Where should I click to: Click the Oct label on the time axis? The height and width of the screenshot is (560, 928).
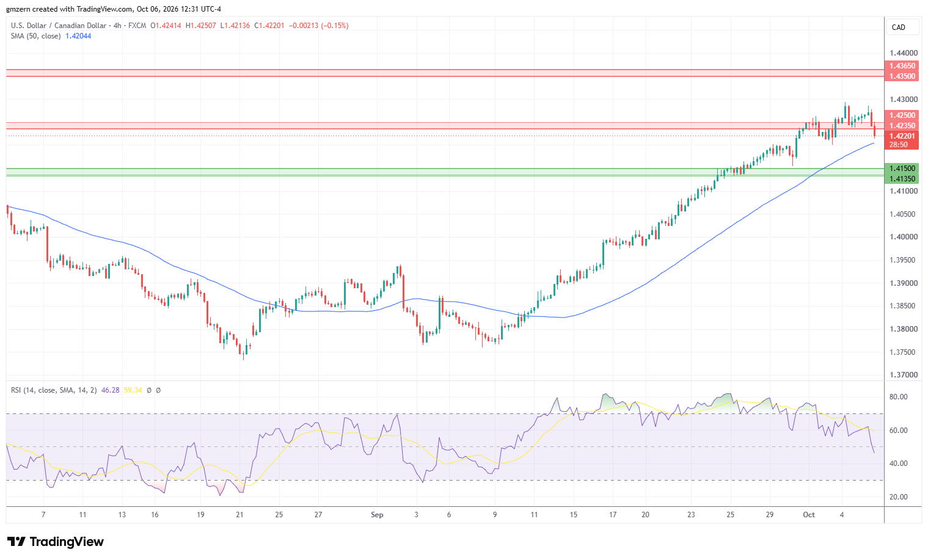(x=809, y=515)
